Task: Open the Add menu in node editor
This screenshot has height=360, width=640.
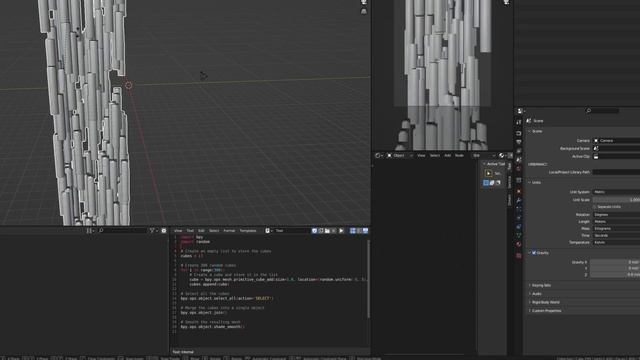Action: pyautogui.click(x=447, y=156)
